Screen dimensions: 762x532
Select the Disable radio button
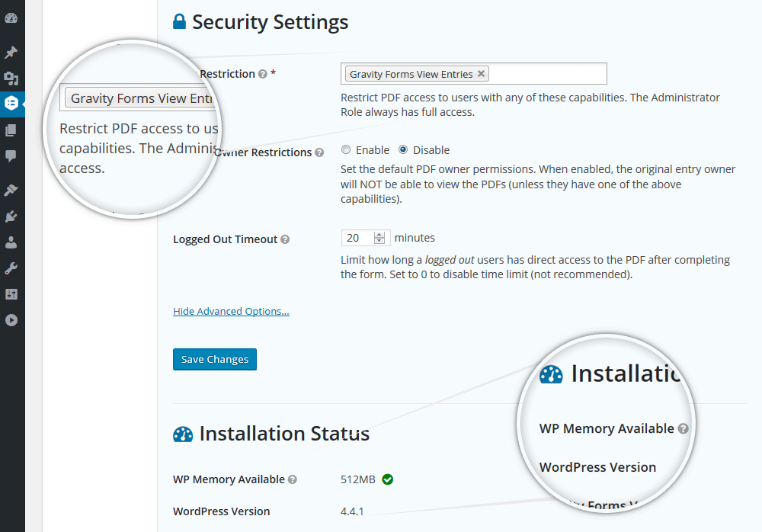point(403,150)
